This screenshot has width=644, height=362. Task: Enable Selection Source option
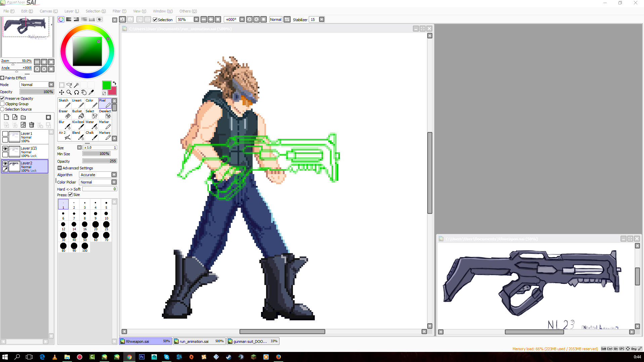click(x=2, y=109)
